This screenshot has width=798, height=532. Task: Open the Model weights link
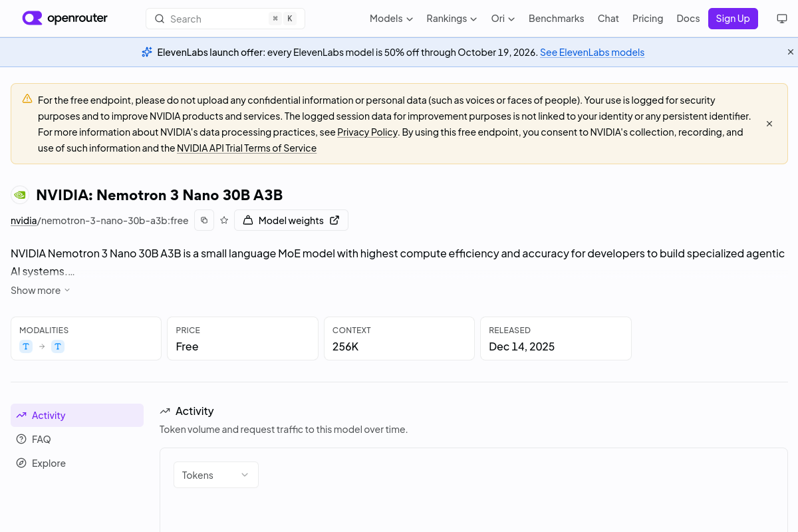291,220
